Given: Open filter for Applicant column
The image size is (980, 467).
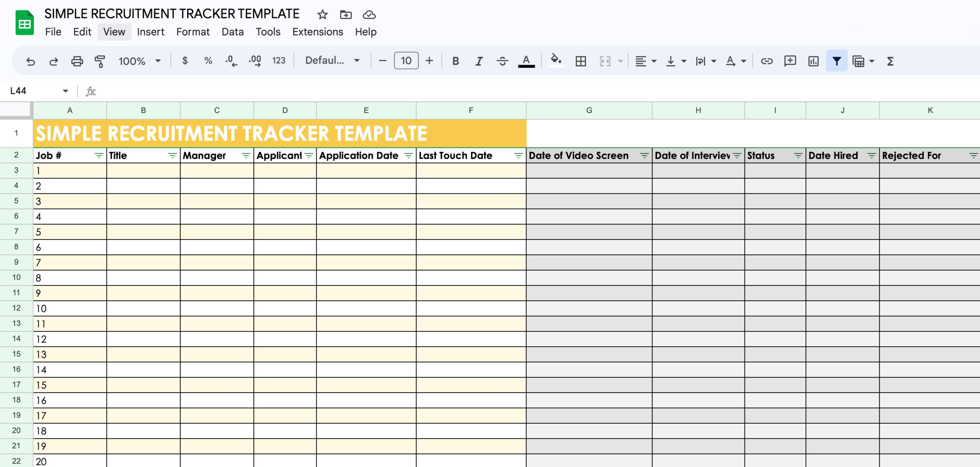Looking at the screenshot, I should click(x=309, y=156).
